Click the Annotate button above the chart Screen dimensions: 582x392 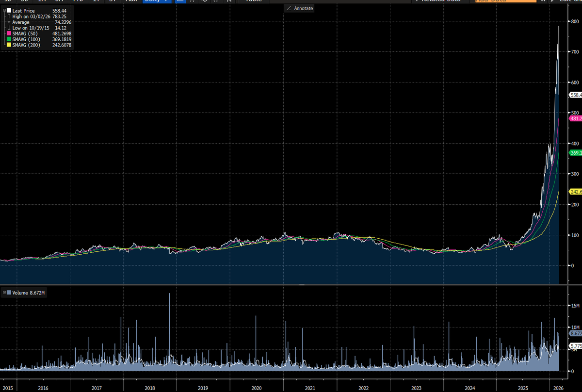pyautogui.click(x=300, y=8)
